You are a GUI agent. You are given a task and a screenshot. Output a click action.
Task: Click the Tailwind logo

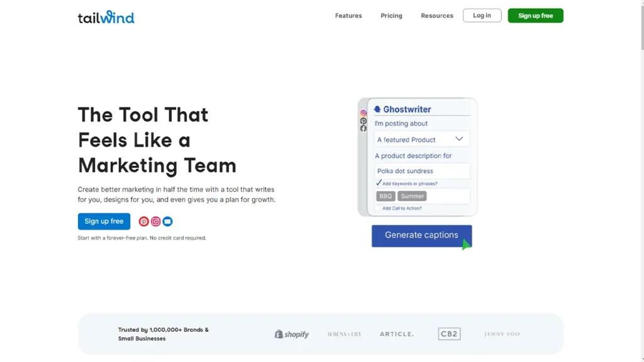tap(106, 17)
